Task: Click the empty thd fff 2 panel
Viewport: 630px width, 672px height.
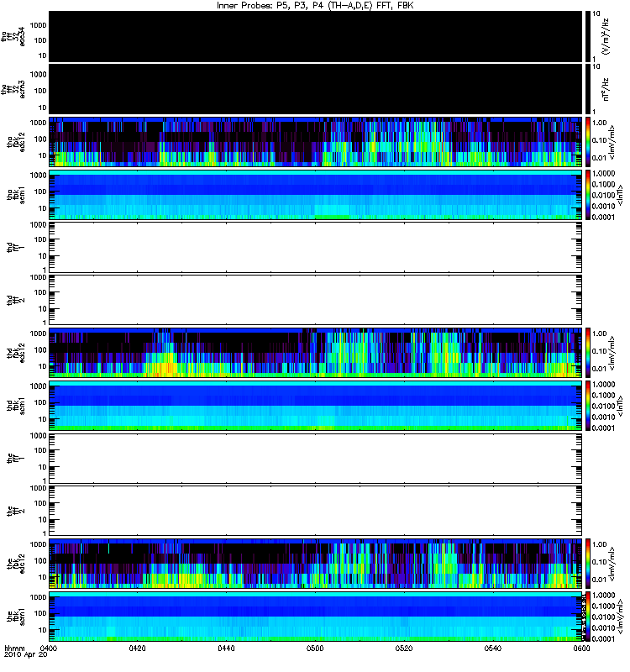Action: pos(315,300)
